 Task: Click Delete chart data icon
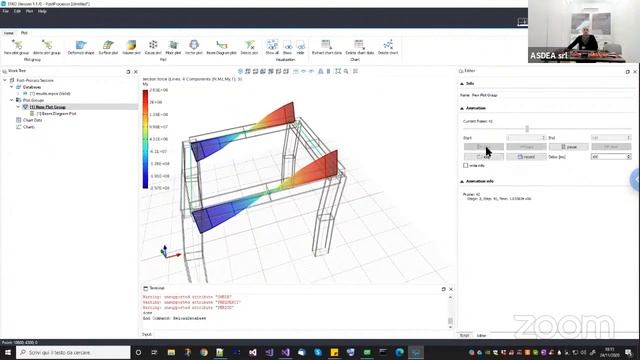(360, 47)
